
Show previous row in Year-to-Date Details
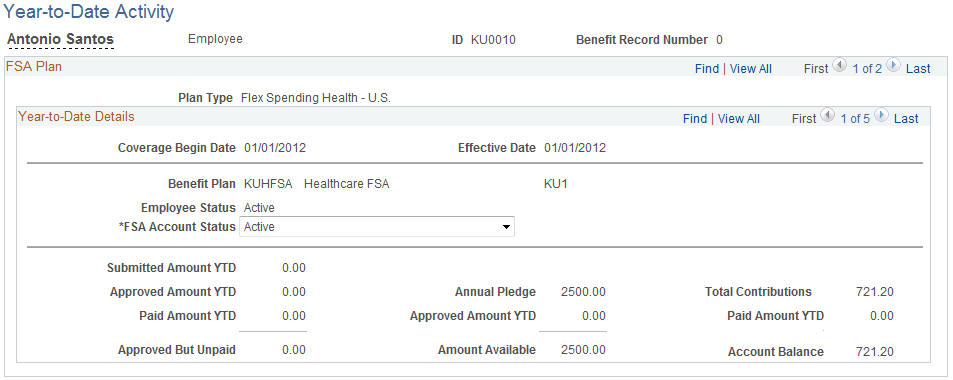click(827, 116)
